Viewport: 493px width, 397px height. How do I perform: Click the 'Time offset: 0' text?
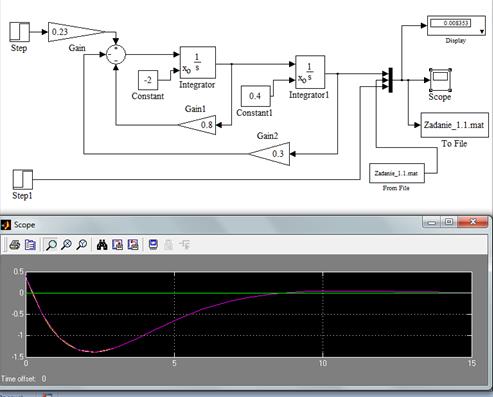pos(24,379)
